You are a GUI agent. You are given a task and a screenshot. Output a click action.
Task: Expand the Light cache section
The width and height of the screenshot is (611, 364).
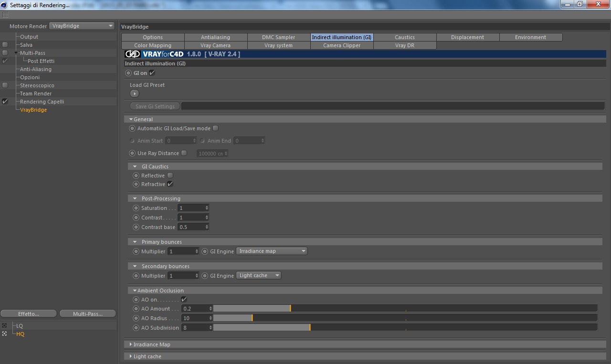pos(131,356)
